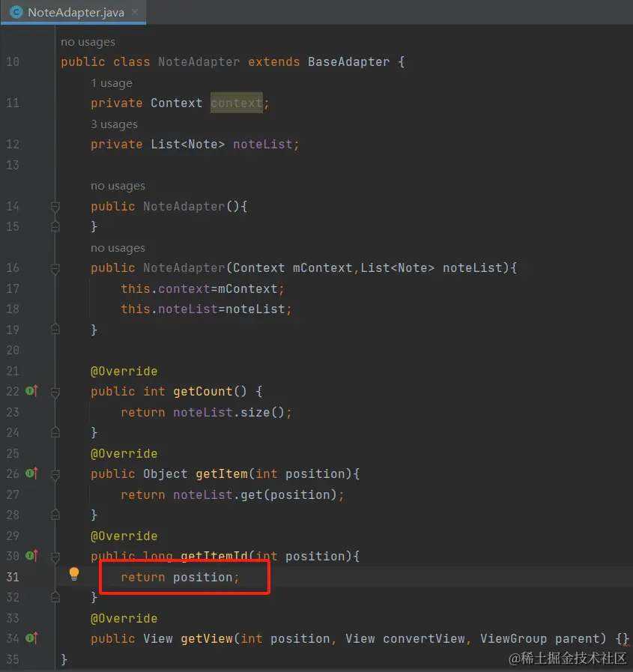Click the fold end marker on line 19

55,329
